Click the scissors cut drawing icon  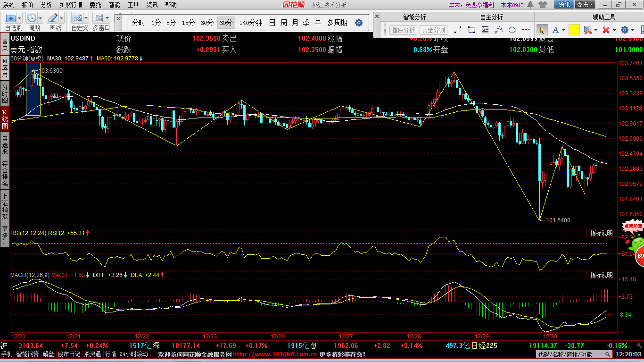587,30
